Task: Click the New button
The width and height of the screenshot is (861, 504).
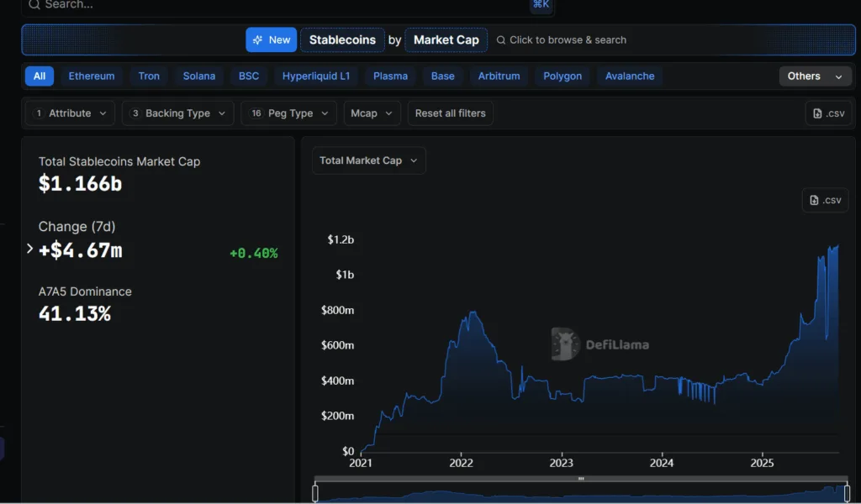Action: click(271, 39)
